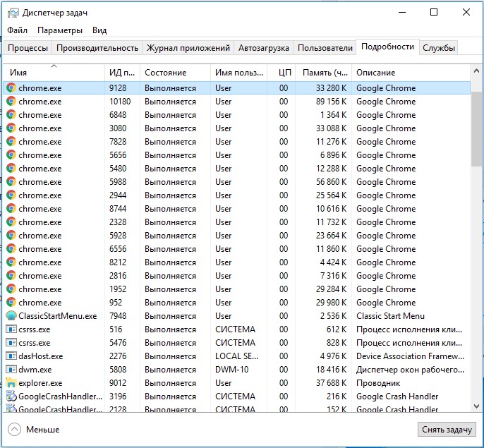Sort by the Описание column header

[411, 73]
